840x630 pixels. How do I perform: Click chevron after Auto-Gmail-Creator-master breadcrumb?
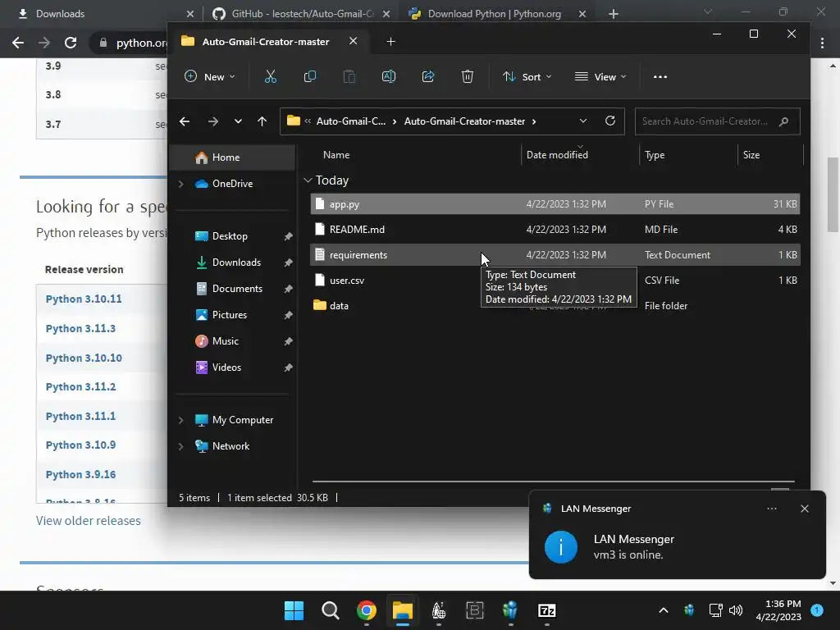pyautogui.click(x=534, y=121)
